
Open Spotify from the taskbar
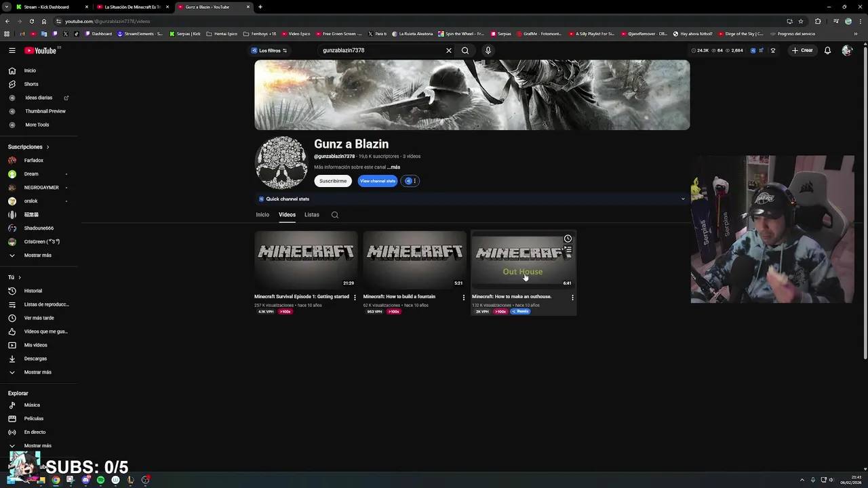[100, 480]
